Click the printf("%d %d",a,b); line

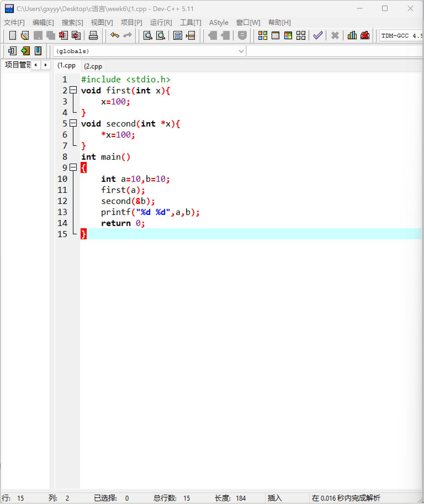click(x=150, y=212)
